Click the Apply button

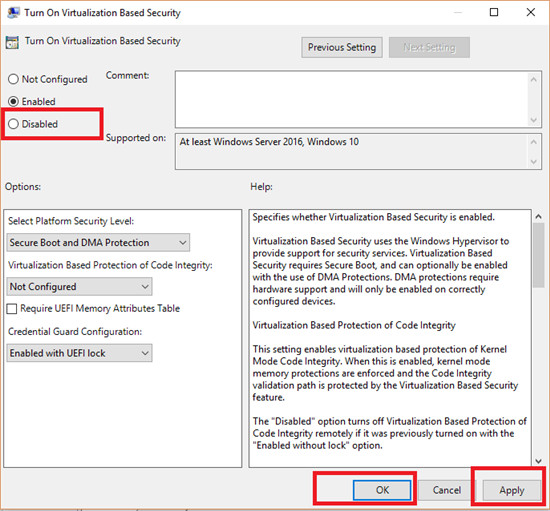pyautogui.click(x=511, y=490)
